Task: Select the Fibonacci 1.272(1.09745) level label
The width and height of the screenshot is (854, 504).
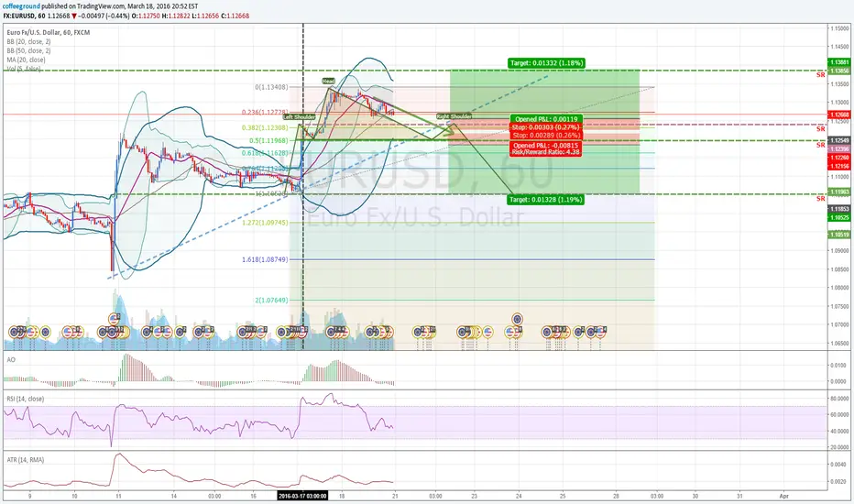Action: (265, 223)
